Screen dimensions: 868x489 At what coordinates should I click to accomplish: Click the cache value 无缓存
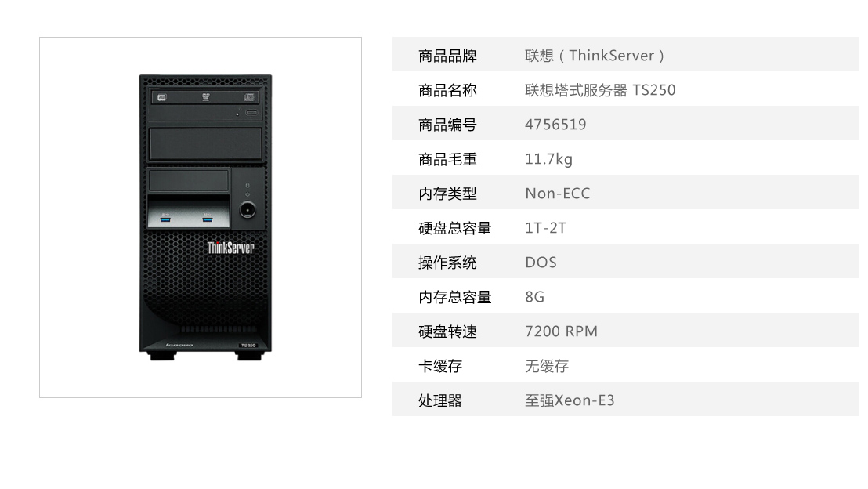coord(547,366)
